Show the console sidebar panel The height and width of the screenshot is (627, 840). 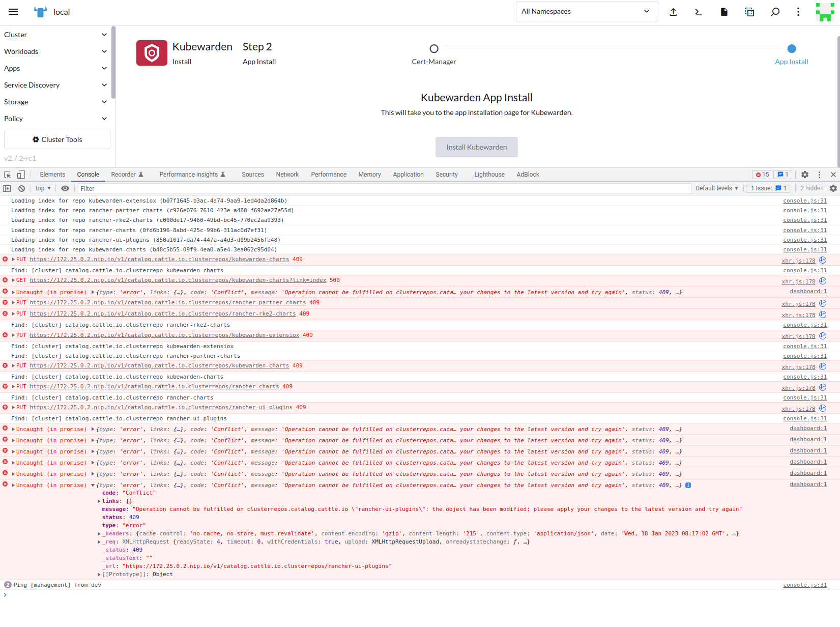pyautogui.click(x=7, y=188)
